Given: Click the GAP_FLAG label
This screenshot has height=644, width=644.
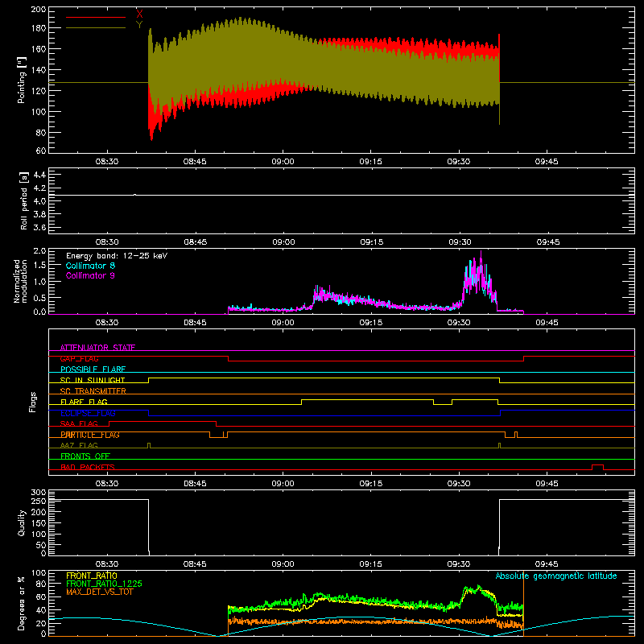Looking at the screenshot, I should [x=79, y=358].
